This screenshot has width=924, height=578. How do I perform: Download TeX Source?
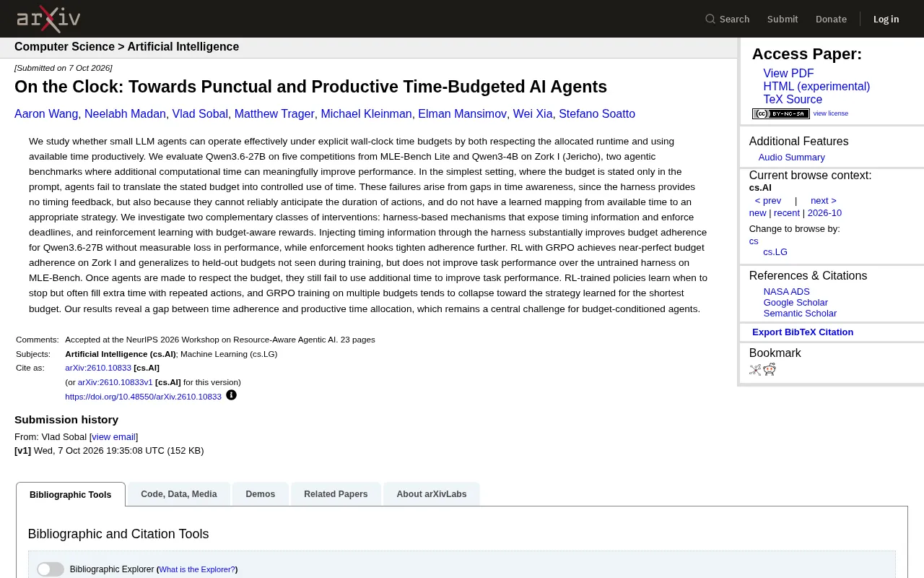[x=793, y=100]
